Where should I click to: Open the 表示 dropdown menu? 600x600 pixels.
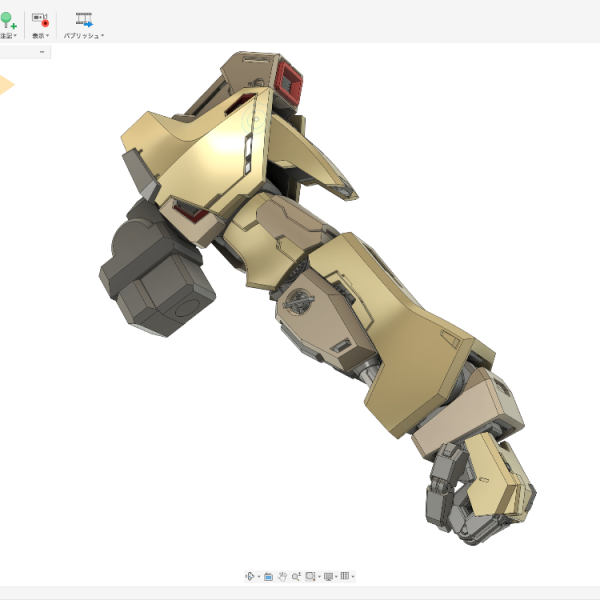(40, 36)
